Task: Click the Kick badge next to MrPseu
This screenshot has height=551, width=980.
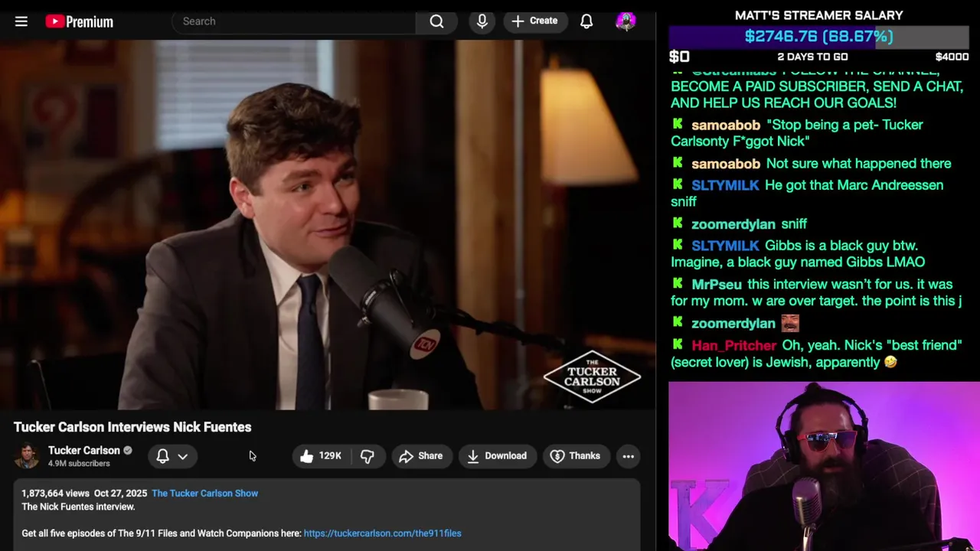Action: (678, 284)
